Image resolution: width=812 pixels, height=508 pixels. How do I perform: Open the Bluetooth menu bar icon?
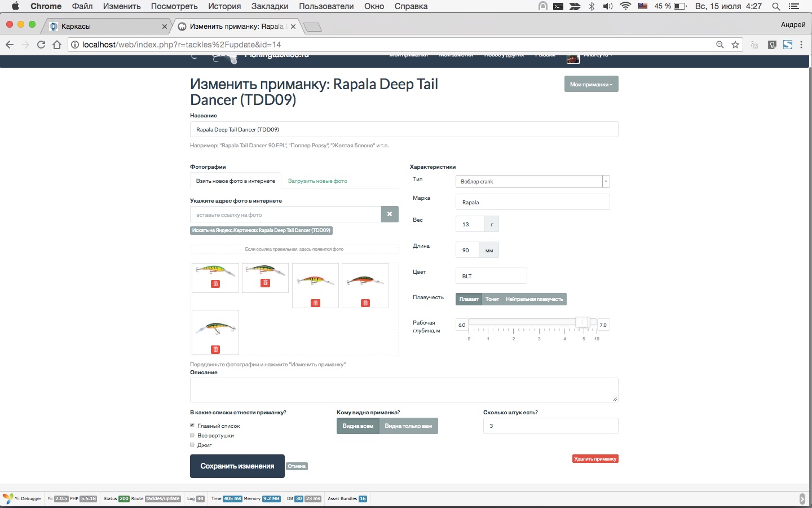pos(592,6)
